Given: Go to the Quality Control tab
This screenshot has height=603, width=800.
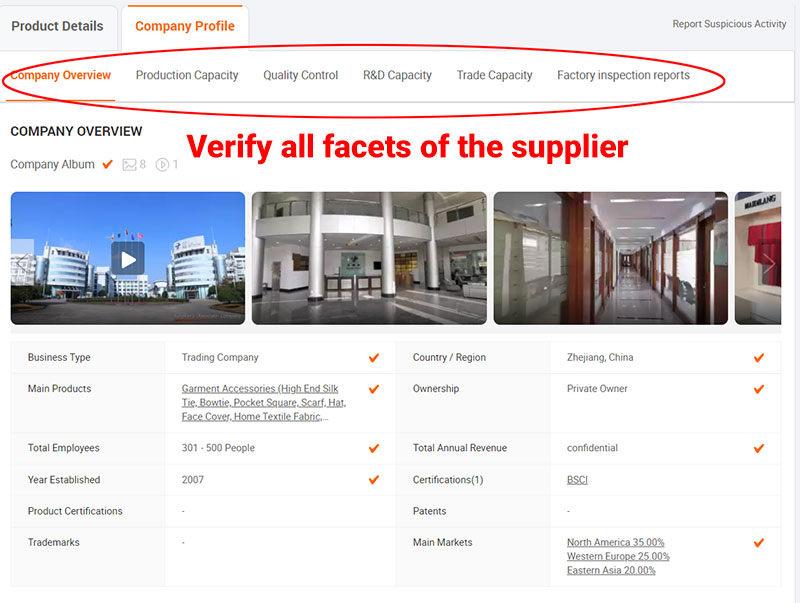Looking at the screenshot, I should [300, 75].
